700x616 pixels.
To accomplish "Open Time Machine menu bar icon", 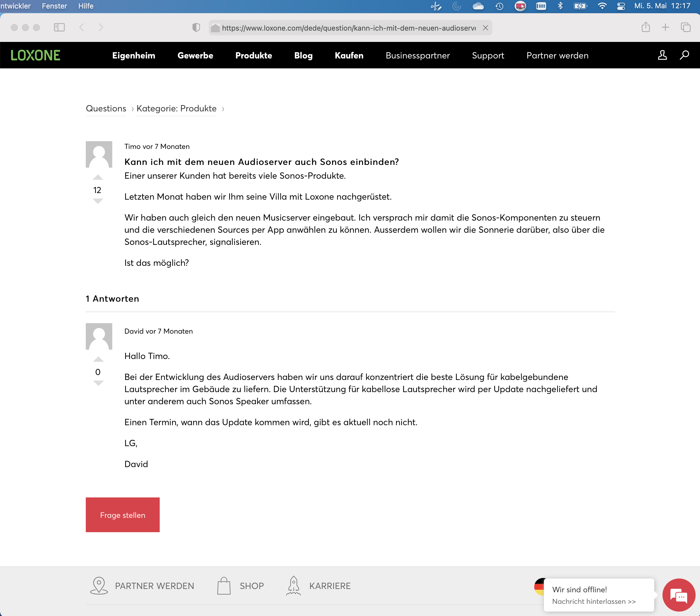I will click(499, 6).
